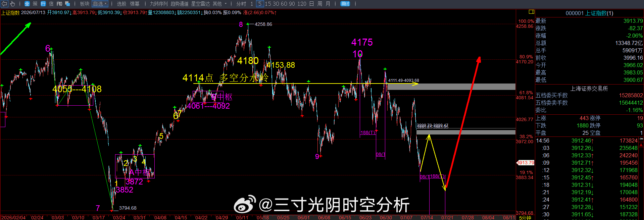Click the 涨幅 value -2.06%
644x220 pixels.
pos(634,36)
